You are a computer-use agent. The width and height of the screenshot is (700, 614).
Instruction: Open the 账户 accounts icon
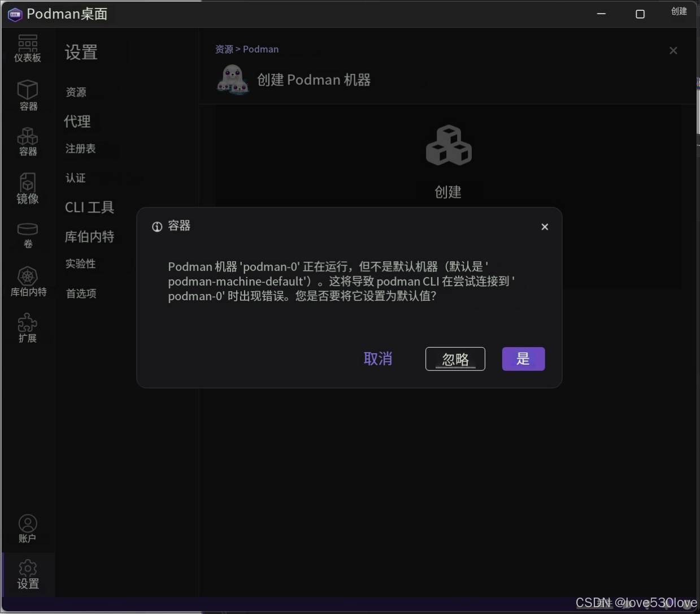[28, 529]
